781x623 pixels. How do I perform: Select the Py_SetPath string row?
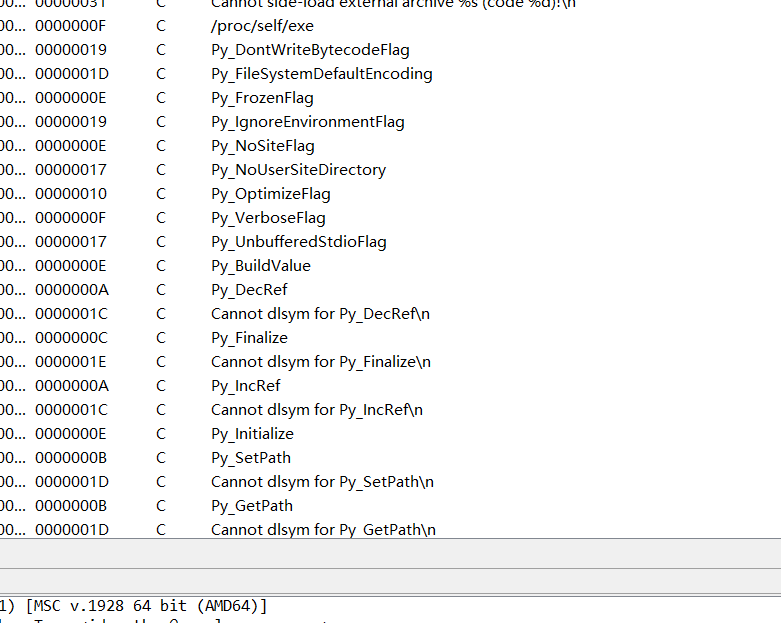(x=390, y=458)
